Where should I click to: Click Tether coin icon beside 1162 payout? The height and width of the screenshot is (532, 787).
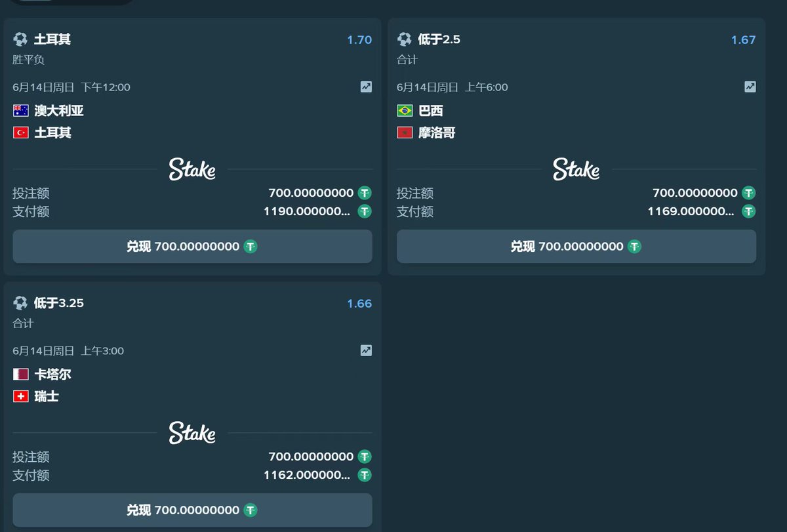point(365,475)
